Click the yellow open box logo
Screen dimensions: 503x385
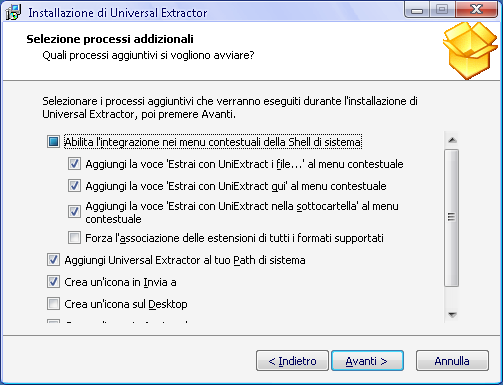470,50
